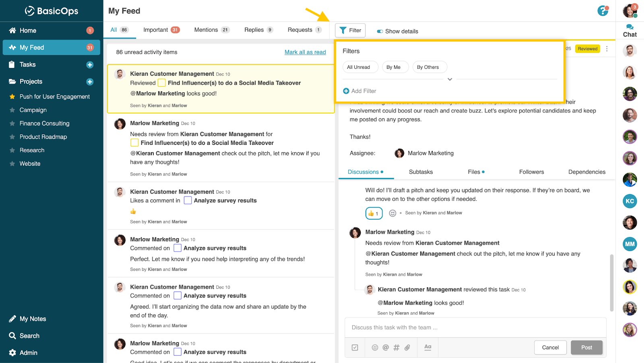Click Add Filter to add a filter
Screen dimensions: 644x363
[x=359, y=91]
